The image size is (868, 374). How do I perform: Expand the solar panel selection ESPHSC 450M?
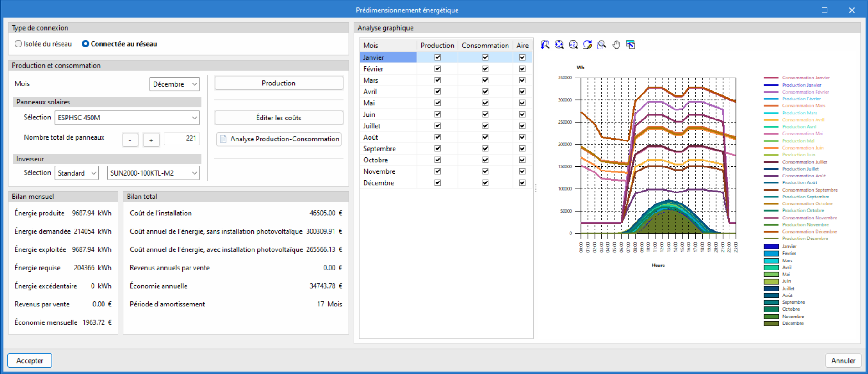pos(127,118)
